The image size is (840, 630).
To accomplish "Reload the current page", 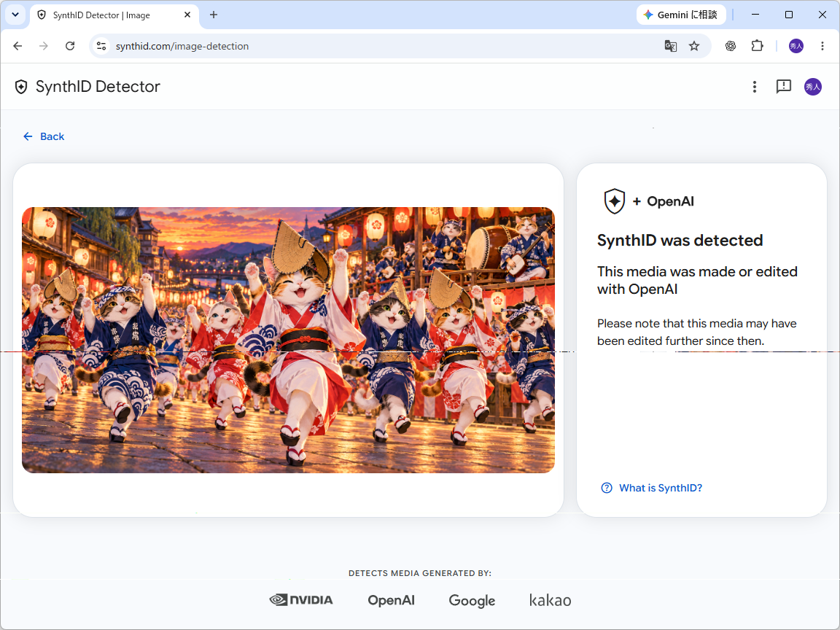I will click(x=70, y=46).
